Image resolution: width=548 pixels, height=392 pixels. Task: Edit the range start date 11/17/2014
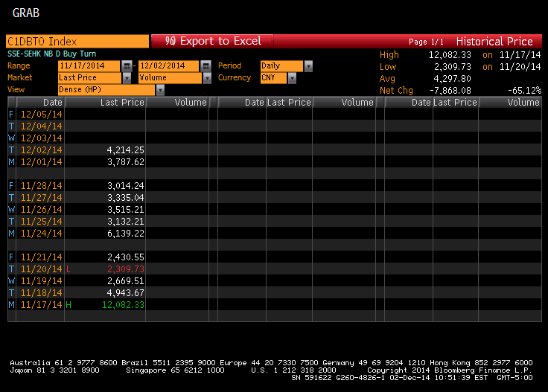[x=89, y=65]
